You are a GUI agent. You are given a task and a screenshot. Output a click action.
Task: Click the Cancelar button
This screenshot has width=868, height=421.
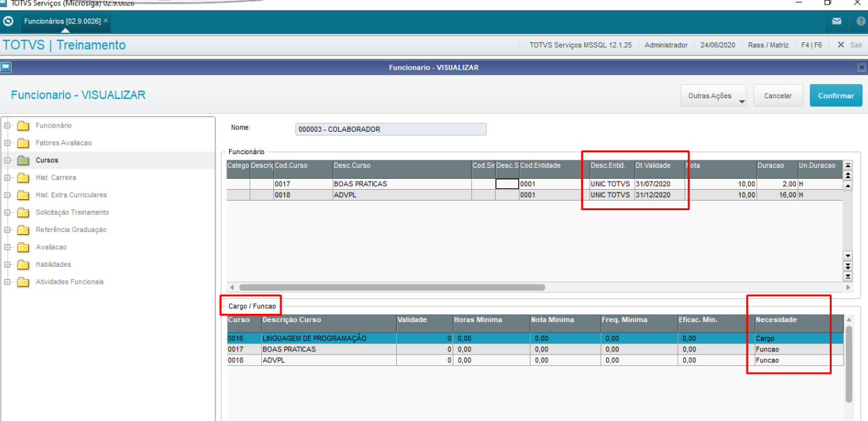point(778,96)
